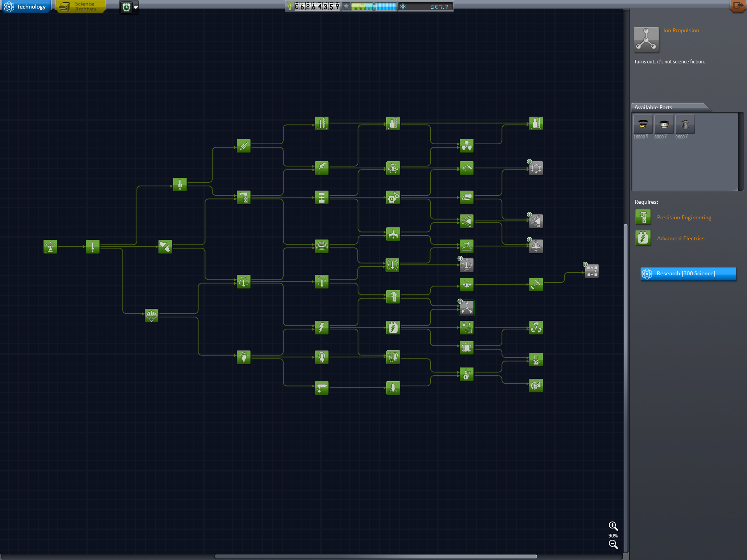Select the Fuel Systems fuel-nozzle node
Viewport: 747px width, 560px height.
pyautogui.click(x=321, y=168)
